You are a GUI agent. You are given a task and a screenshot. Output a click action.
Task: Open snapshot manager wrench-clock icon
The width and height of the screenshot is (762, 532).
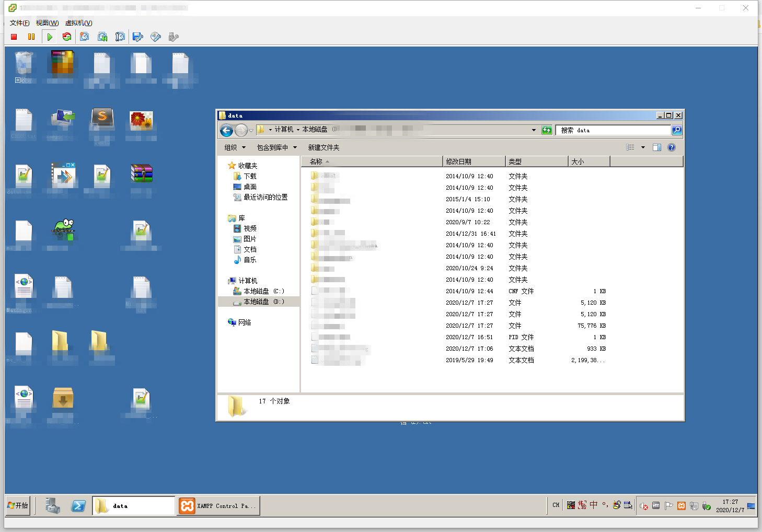point(120,37)
